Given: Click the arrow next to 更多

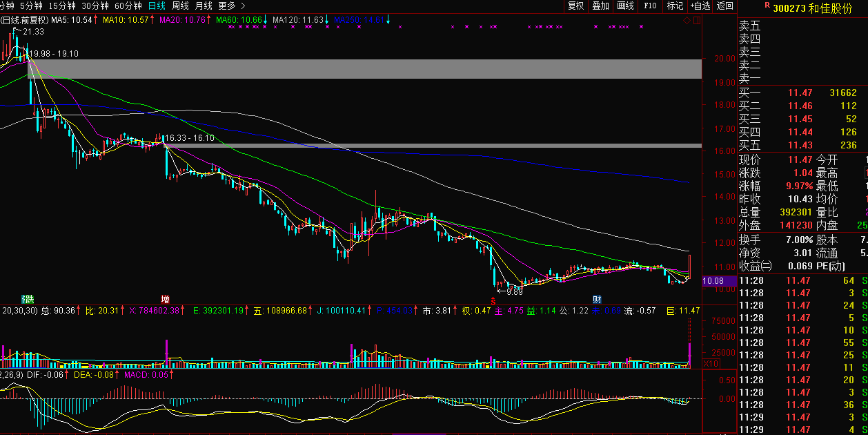Looking at the screenshot, I should [x=243, y=6].
